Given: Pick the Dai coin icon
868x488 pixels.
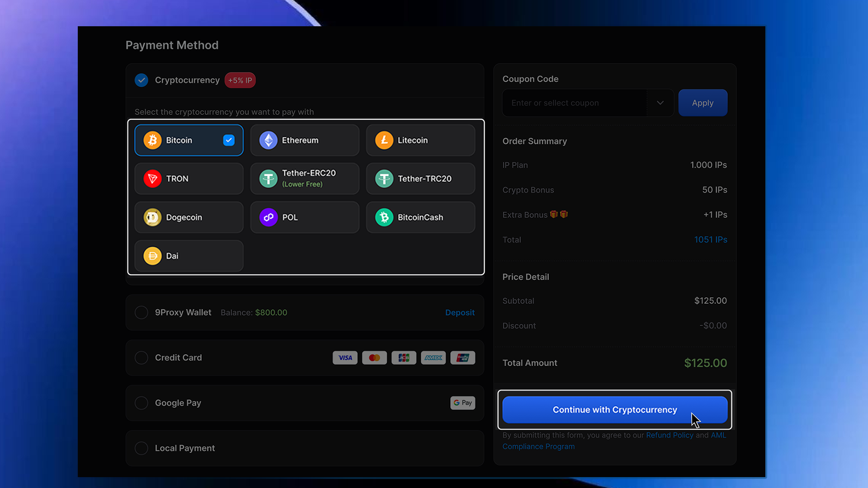Looking at the screenshot, I should (x=152, y=256).
